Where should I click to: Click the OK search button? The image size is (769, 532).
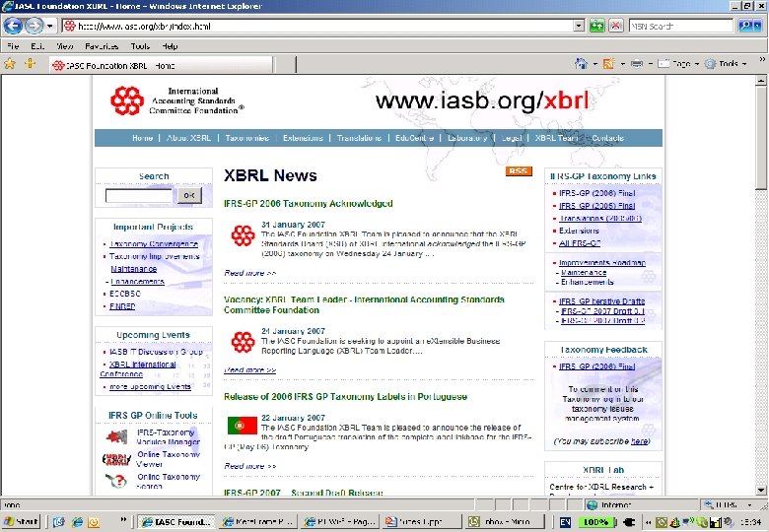point(189,195)
